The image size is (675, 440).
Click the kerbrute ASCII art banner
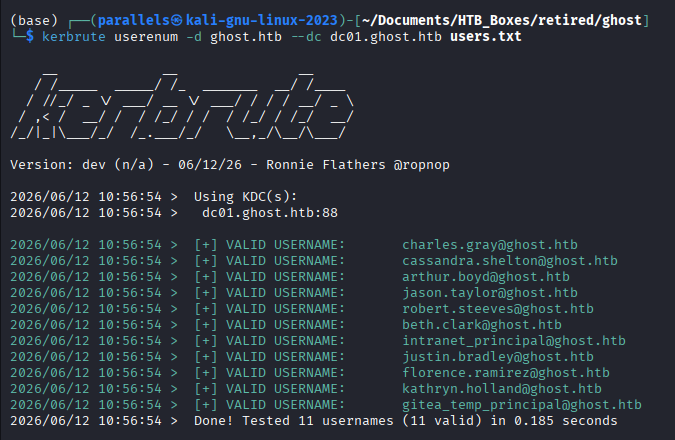pyautogui.click(x=182, y=106)
